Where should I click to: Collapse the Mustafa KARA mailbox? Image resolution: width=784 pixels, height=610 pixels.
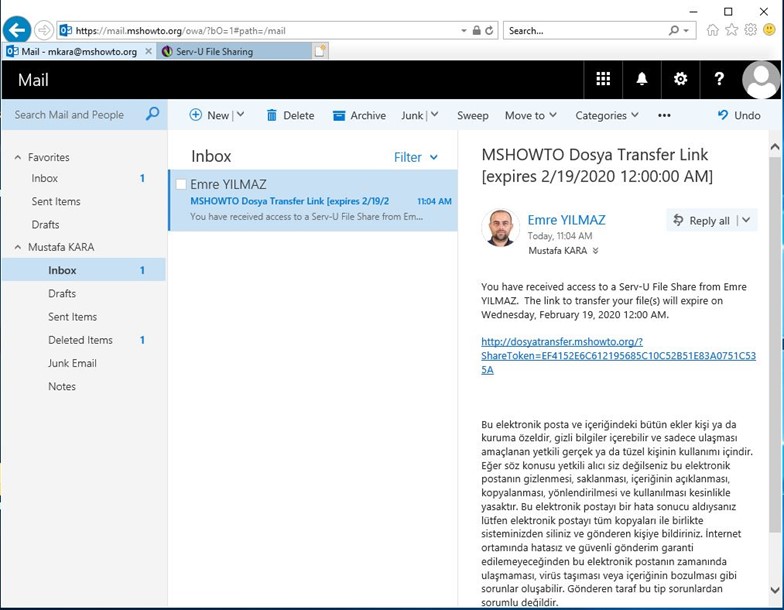[18, 247]
